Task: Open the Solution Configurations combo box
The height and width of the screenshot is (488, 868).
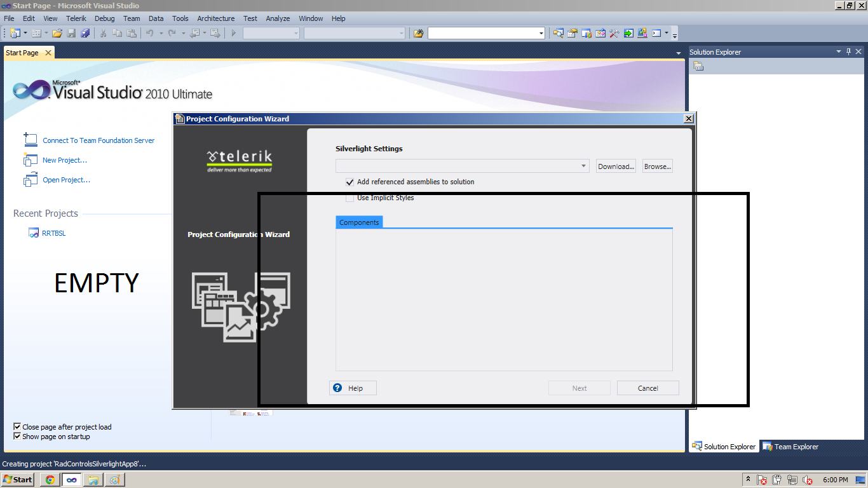Action: click(271, 33)
